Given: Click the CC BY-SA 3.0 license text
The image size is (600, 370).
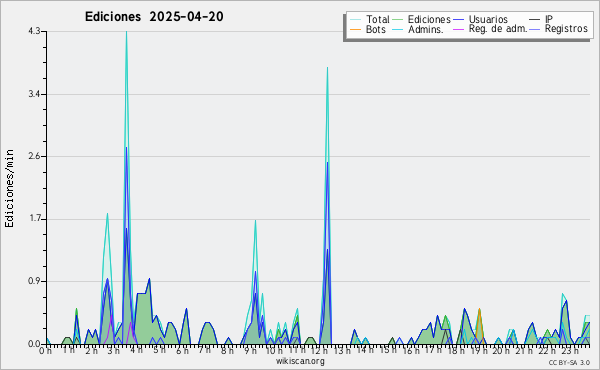Looking at the screenshot, I should pos(569,363).
